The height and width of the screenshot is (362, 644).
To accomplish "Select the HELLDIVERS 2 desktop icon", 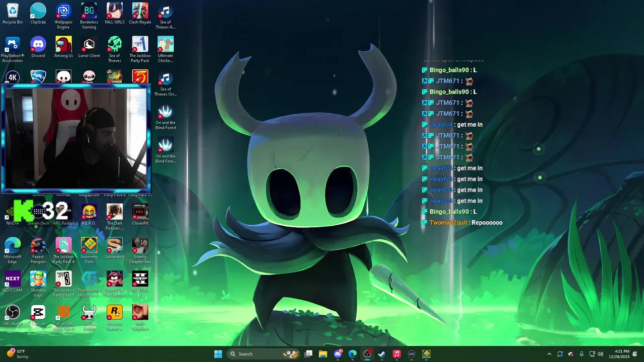I will click(140, 284).
